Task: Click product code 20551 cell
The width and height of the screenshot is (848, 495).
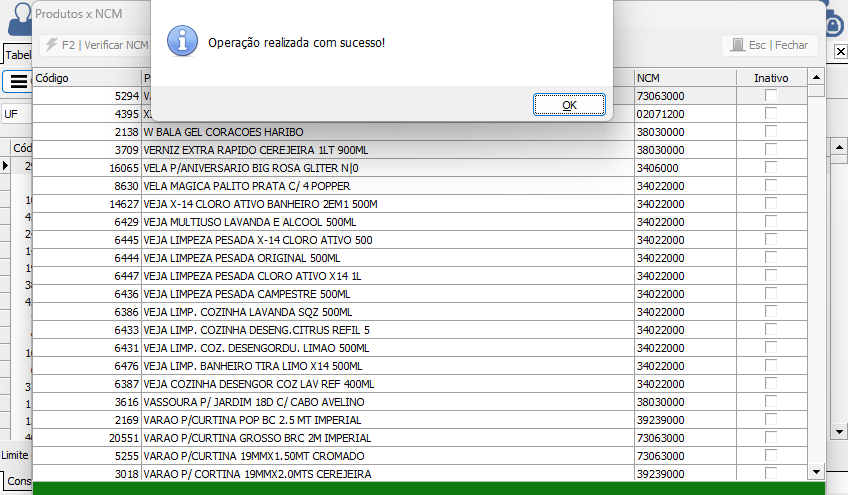Action: coord(87,438)
